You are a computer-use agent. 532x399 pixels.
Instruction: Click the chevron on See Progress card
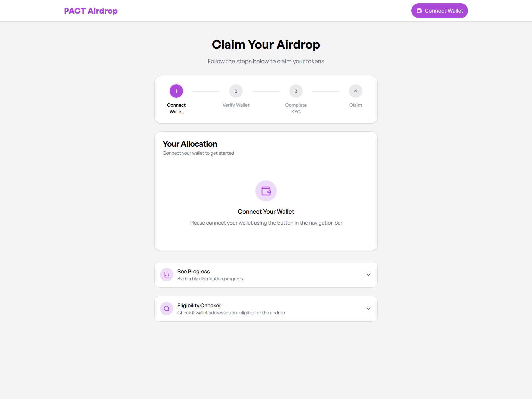click(368, 274)
